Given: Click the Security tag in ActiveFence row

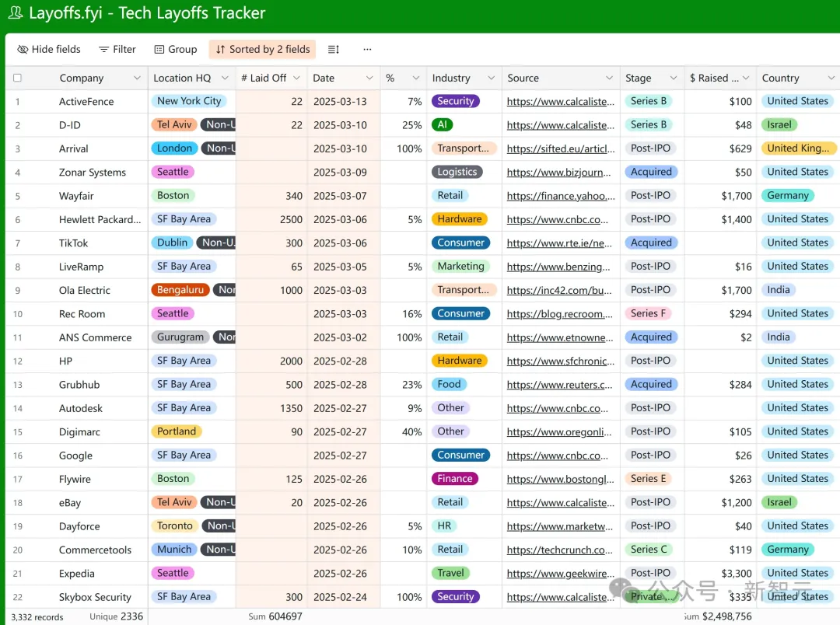Looking at the screenshot, I should [x=455, y=101].
